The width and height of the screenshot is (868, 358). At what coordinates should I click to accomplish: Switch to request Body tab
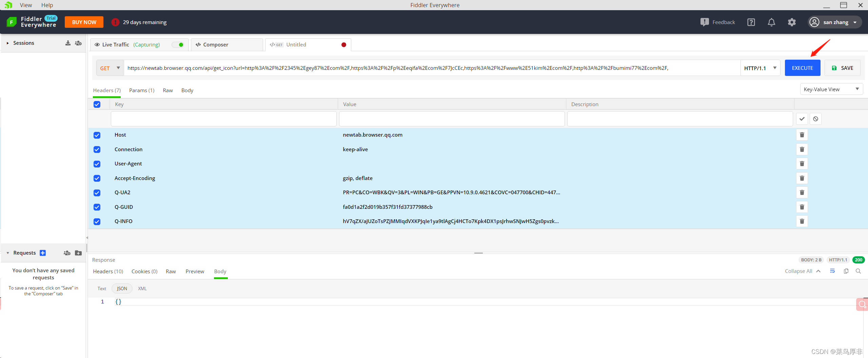coord(187,91)
